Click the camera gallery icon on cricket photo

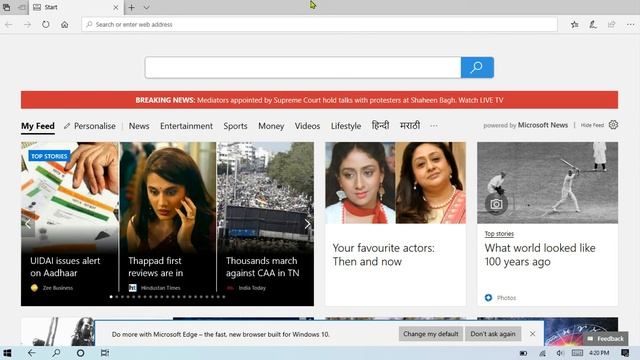coord(496,204)
